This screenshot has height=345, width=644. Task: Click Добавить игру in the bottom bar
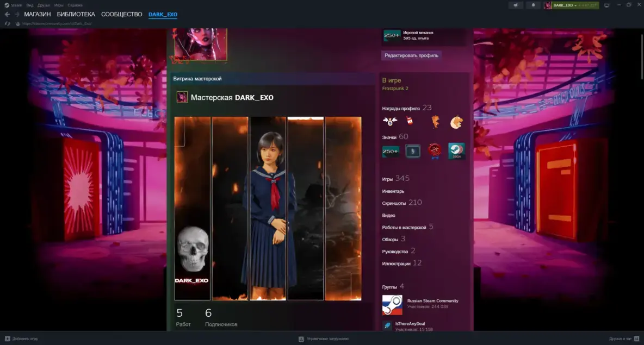(24, 338)
